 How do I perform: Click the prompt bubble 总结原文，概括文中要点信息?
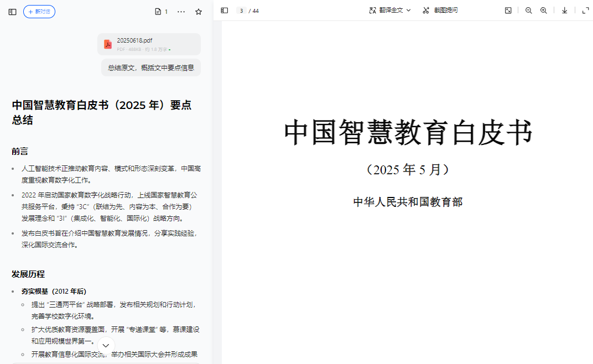pos(150,67)
